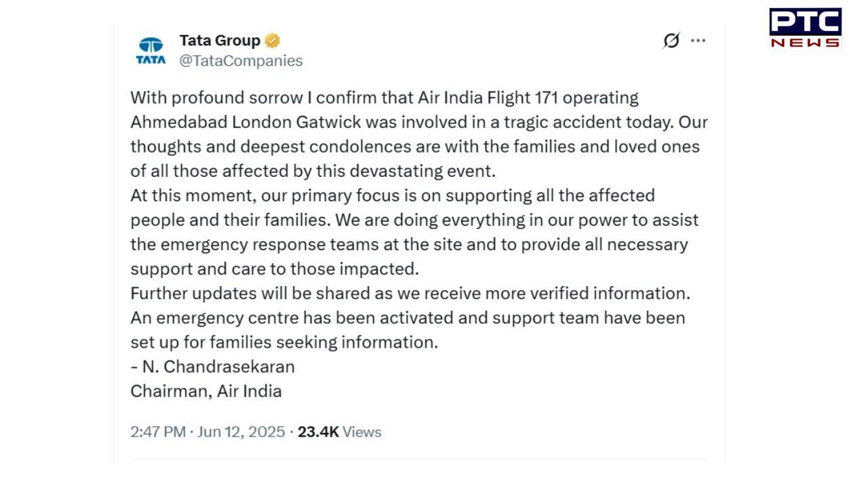
Task: Open the 23.4K Views count
Action: (339, 432)
